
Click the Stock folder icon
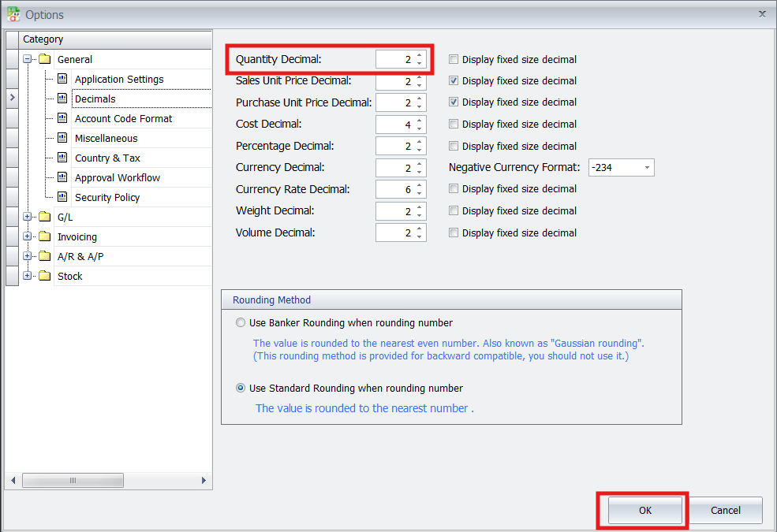pyautogui.click(x=44, y=276)
